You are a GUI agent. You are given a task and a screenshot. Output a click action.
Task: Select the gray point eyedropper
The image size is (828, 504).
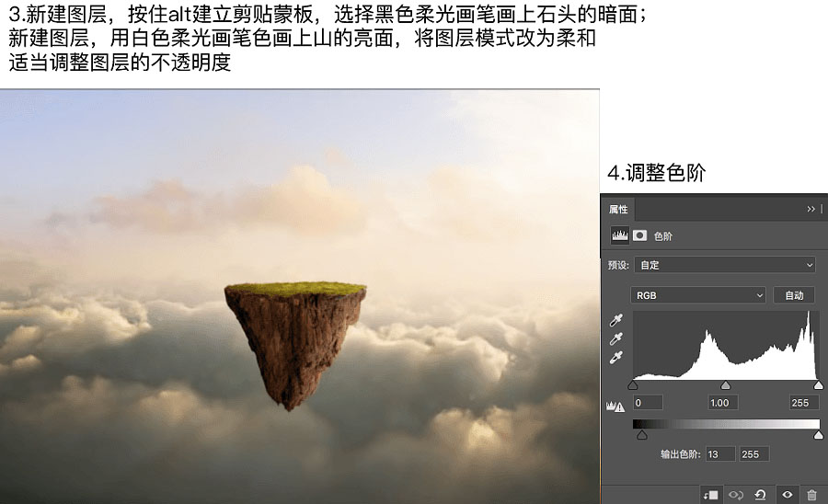click(617, 338)
